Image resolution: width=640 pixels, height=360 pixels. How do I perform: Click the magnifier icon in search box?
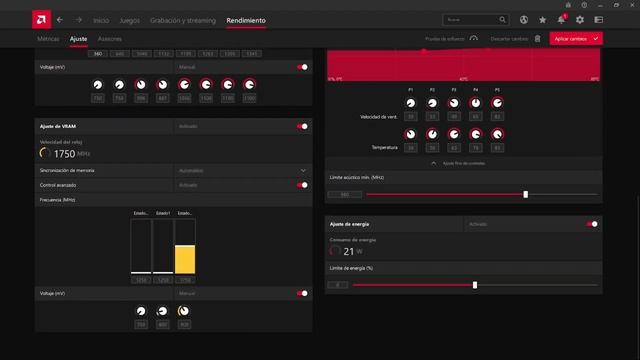click(502, 20)
